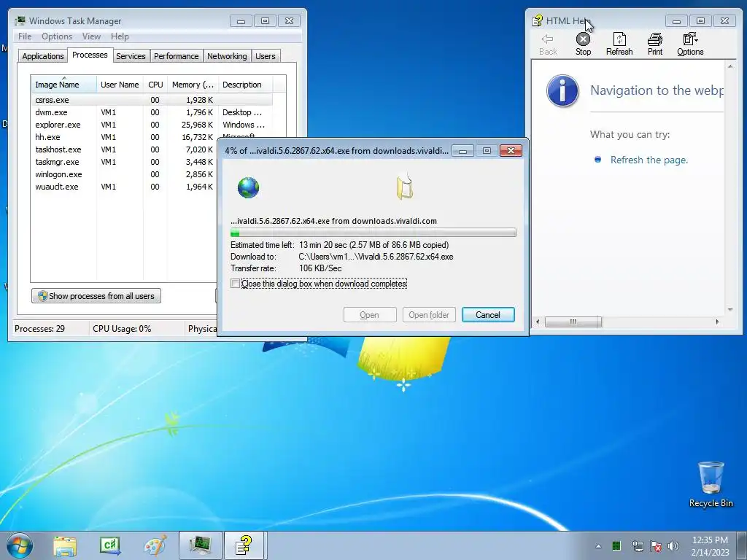Image resolution: width=747 pixels, height=560 pixels.
Task: Click the blue info icon in HTML Help
Action: (562, 90)
